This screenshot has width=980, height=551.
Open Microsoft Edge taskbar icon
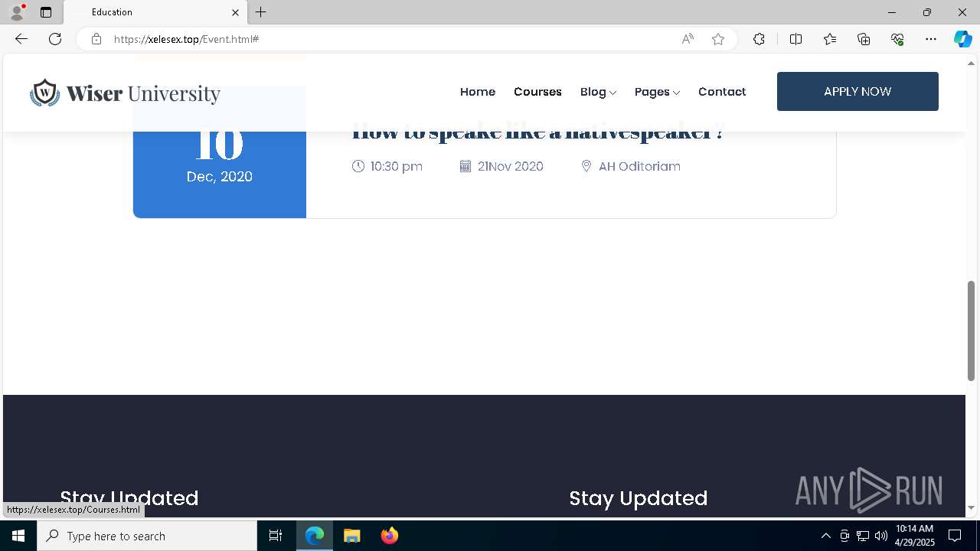(315, 536)
